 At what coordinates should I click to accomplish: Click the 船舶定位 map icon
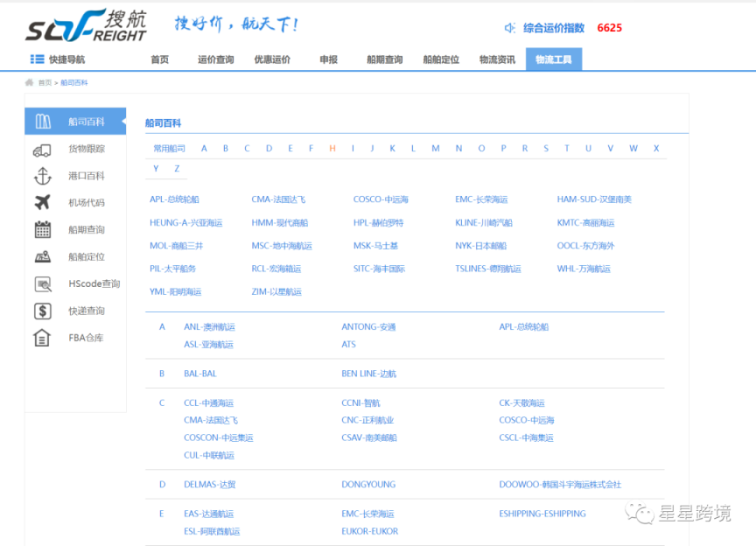point(42,256)
